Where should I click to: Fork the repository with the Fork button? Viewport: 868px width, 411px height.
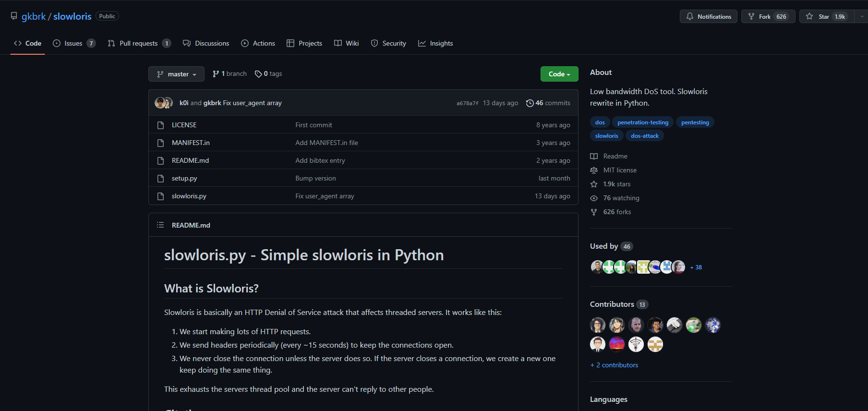click(x=768, y=16)
